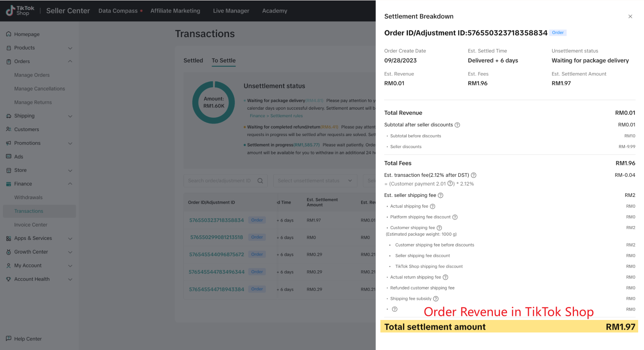Viewport: 644px width, 350px height.
Task: Expand the My Account chevron
Action: point(70,266)
